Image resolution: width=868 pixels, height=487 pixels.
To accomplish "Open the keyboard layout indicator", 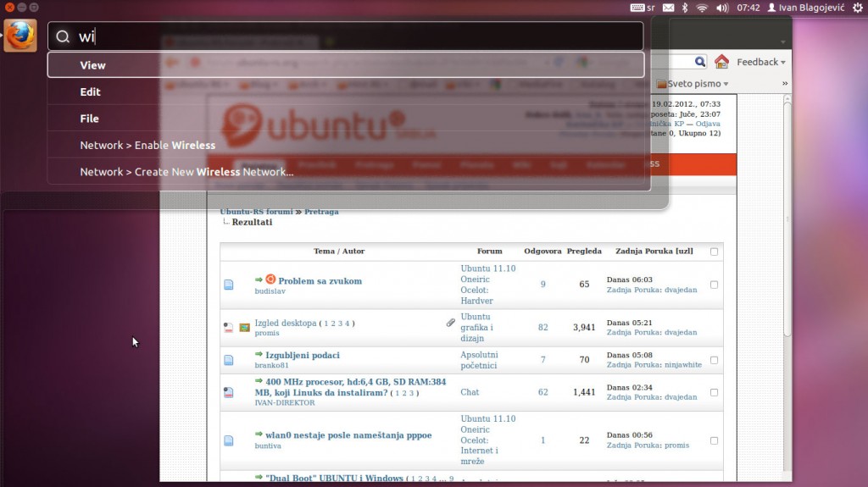I will point(643,8).
